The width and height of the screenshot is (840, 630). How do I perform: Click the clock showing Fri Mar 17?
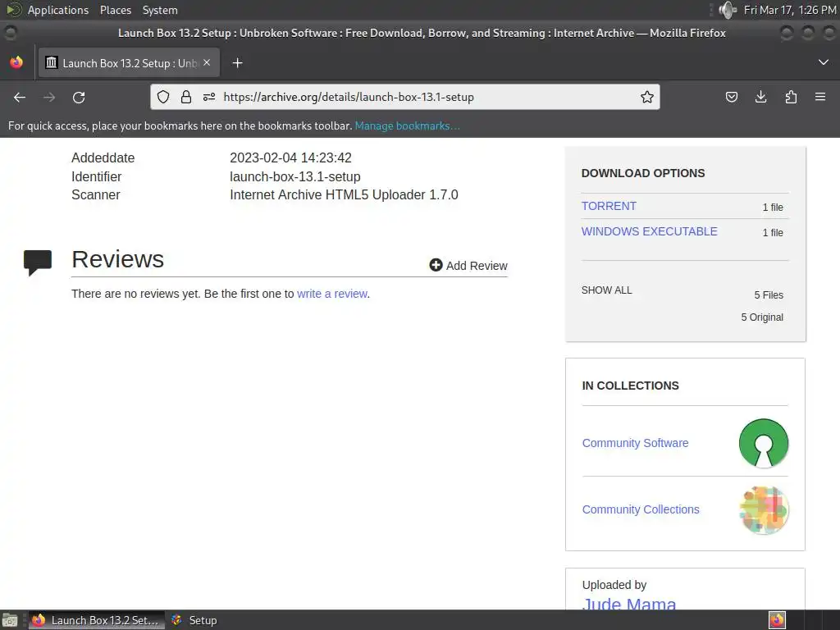click(x=790, y=10)
